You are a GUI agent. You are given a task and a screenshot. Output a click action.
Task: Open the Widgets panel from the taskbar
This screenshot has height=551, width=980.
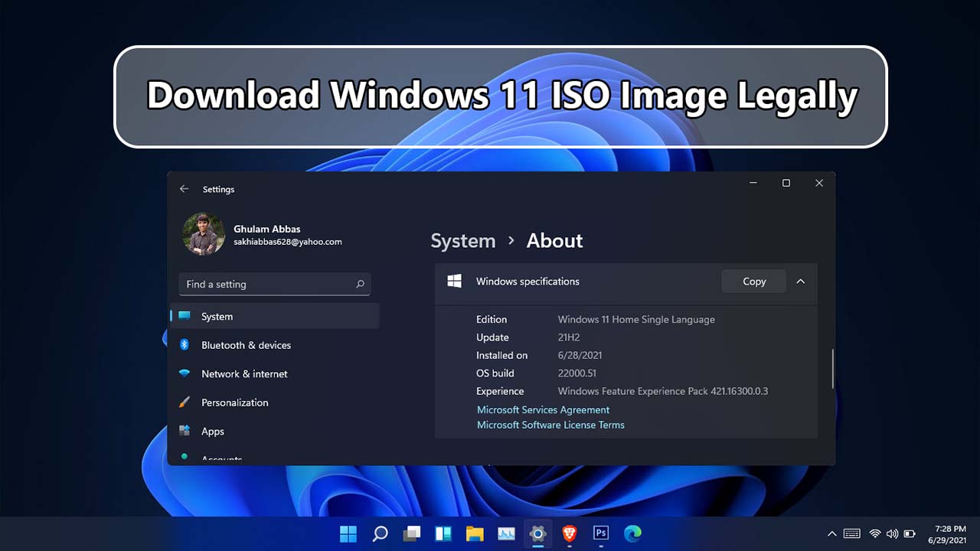tap(443, 533)
